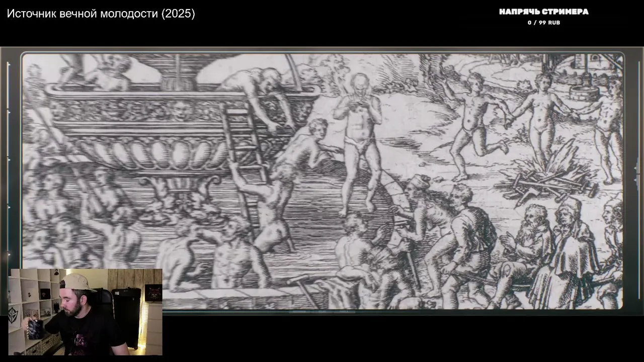
Task: Click the "0 / 99 RUB" goal counter
Action: (544, 23)
